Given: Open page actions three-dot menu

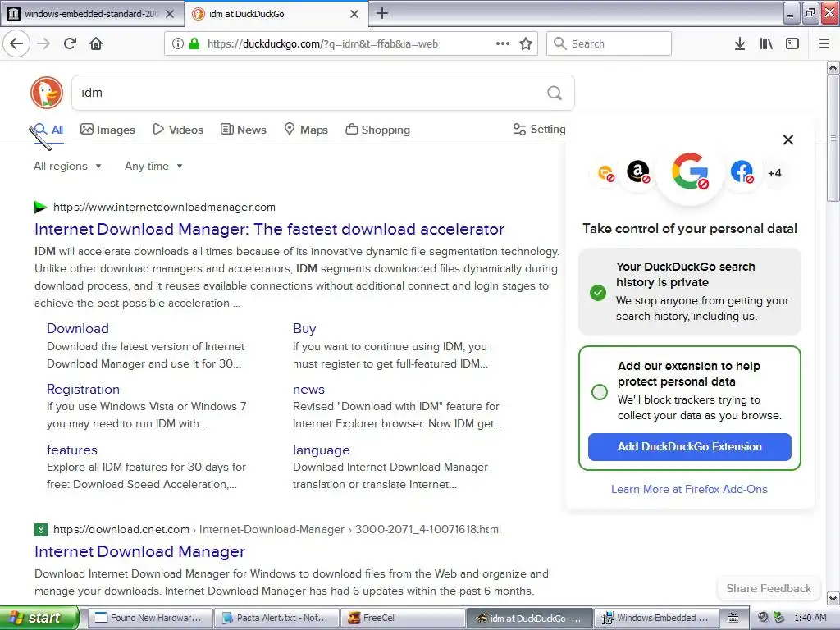Looking at the screenshot, I should [x=503, y=43].
